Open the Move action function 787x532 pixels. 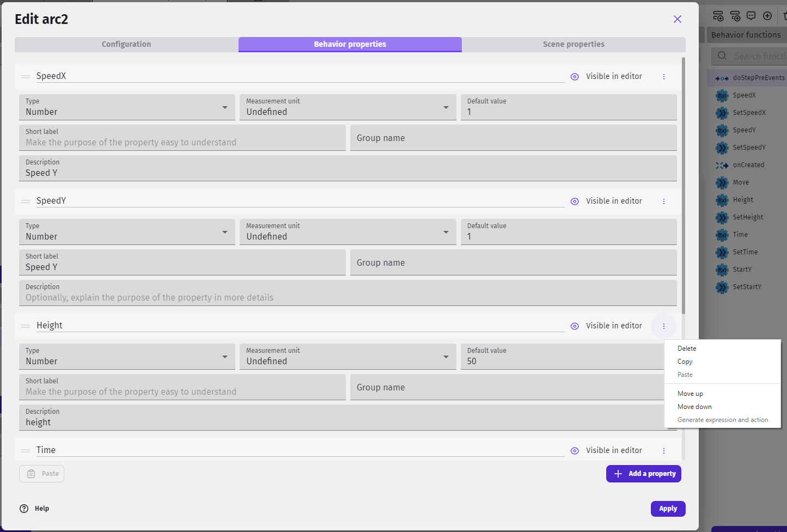(741, 182)
